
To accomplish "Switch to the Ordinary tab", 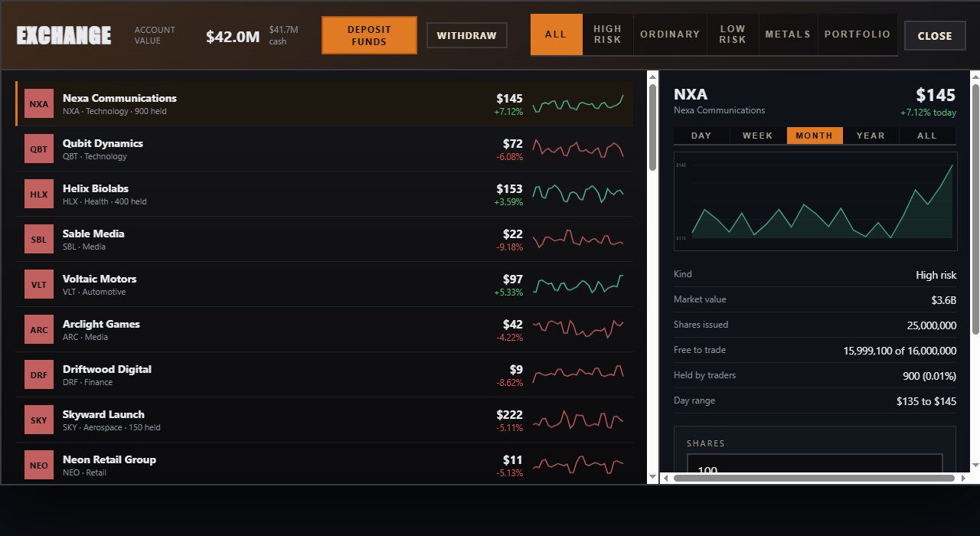I will pyautogui.click(x=670, y=34).
